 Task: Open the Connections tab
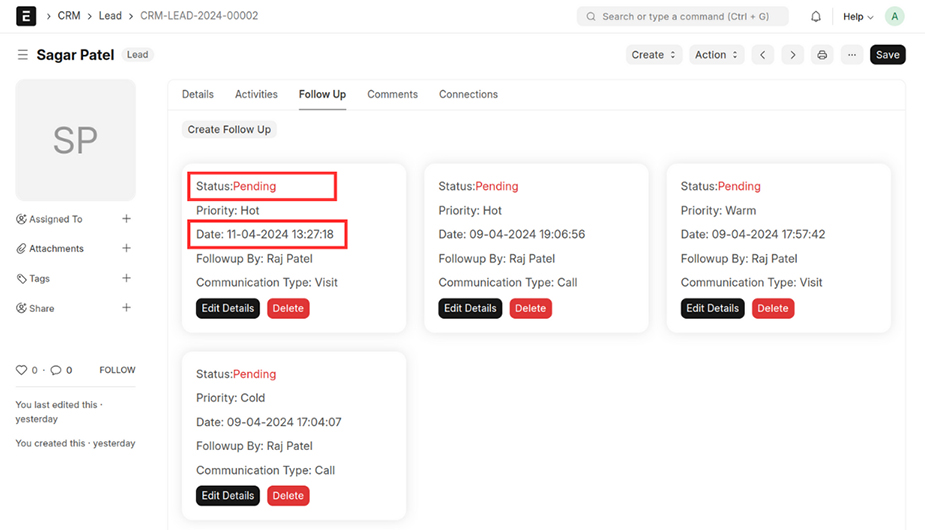pos(468,94)
